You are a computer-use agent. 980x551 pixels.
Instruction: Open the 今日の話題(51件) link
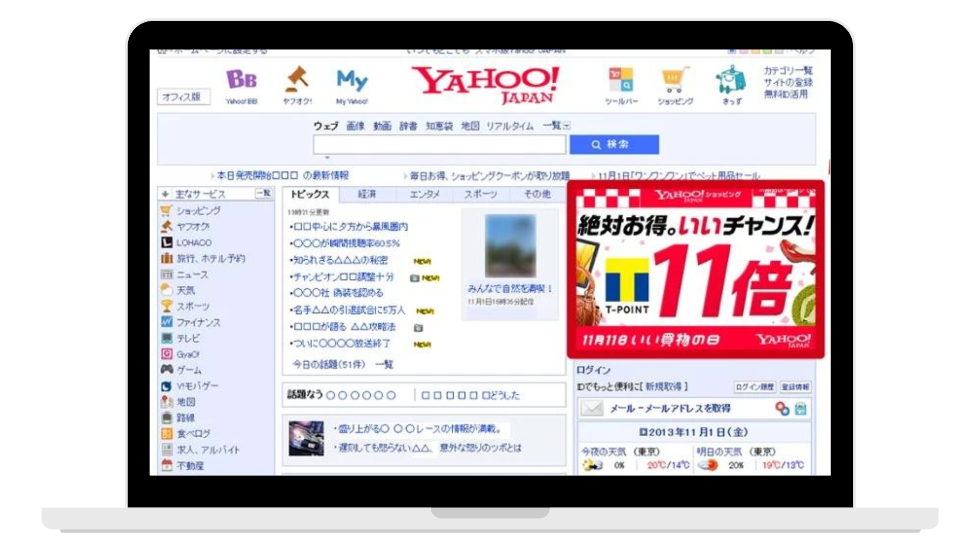tap(329, 364)
